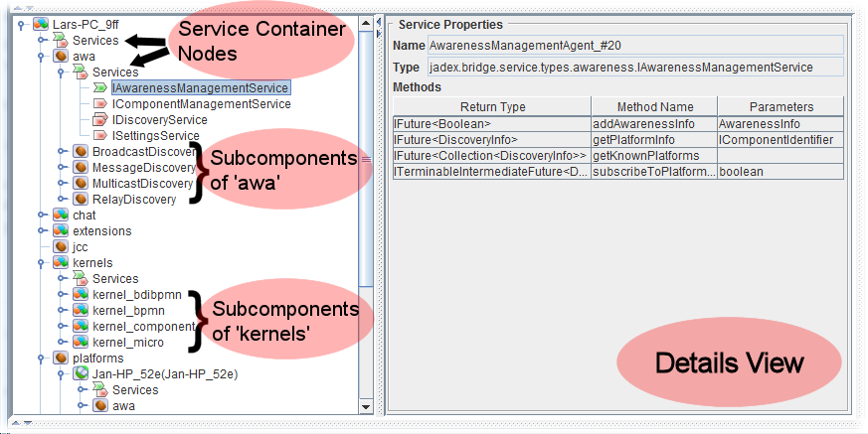This screenshot has height=434, width=868.
Task: Select the kernel_micro tree item
Action: [128, 343]
